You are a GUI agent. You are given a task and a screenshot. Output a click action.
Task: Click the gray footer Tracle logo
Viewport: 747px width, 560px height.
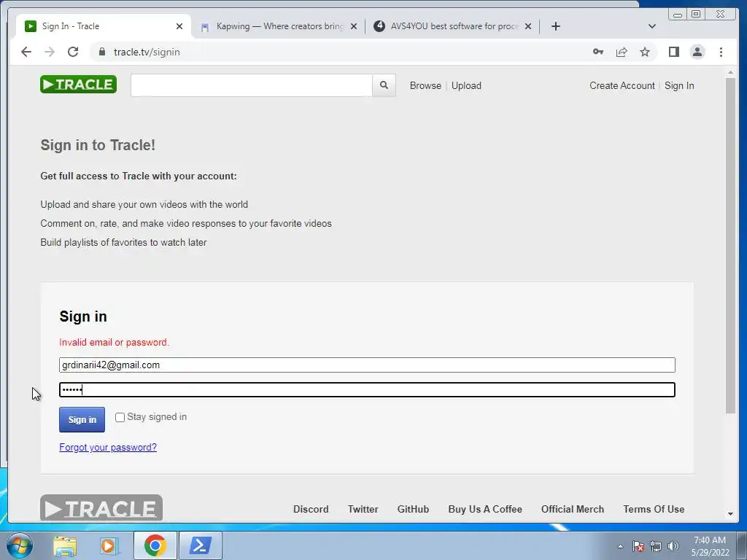coord(101,508)
